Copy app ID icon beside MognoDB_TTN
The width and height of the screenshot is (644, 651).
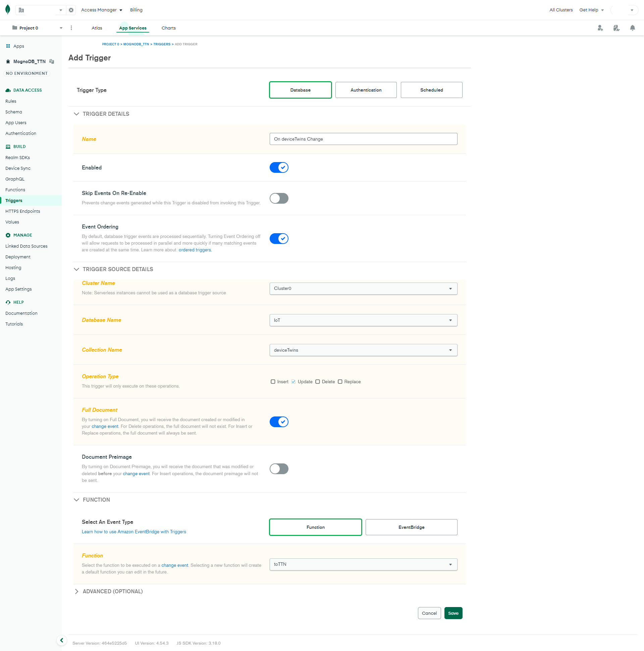click(52, 61)
